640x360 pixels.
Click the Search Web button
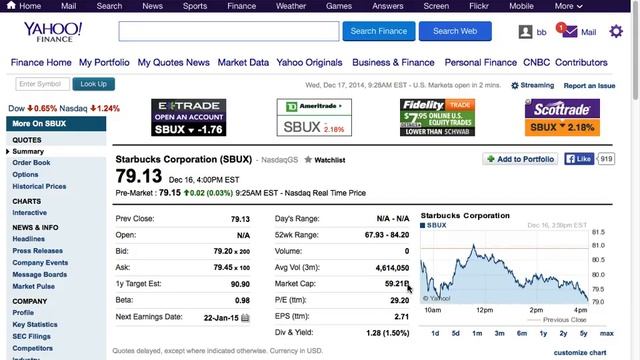[455, 31]
